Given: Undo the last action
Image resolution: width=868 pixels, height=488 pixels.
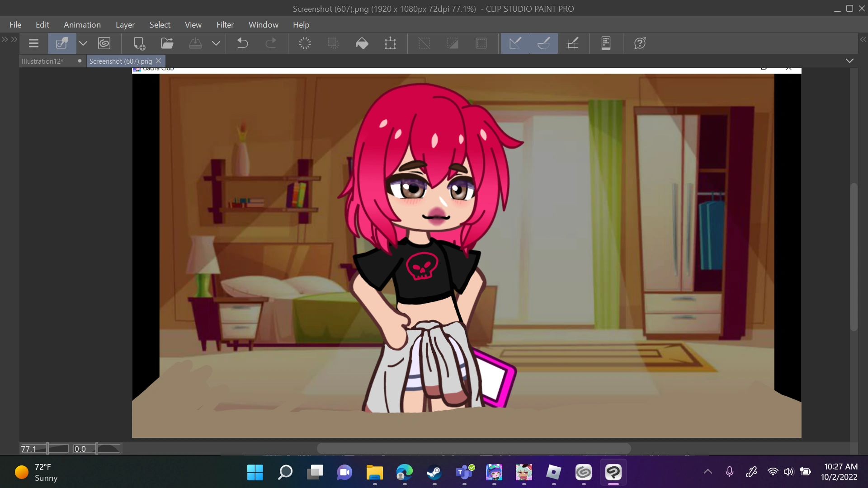Looking at the screenshot, I should tap(243, 43).
